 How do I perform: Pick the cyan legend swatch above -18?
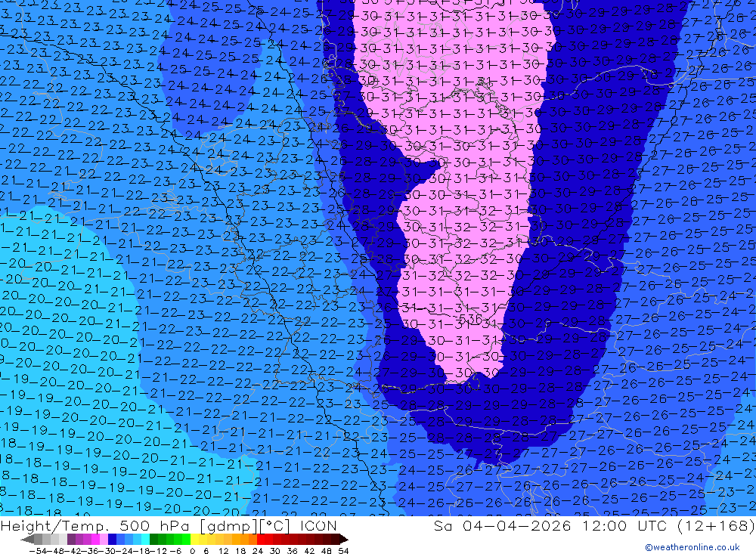pos(146,539)
